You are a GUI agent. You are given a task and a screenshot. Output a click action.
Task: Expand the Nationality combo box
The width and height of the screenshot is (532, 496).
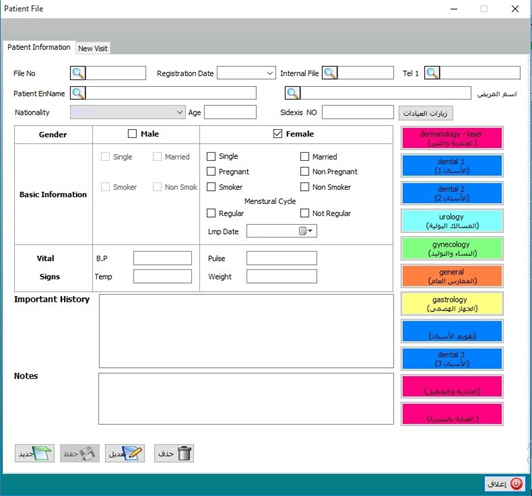pyautogui.click(x=180, y=112)
